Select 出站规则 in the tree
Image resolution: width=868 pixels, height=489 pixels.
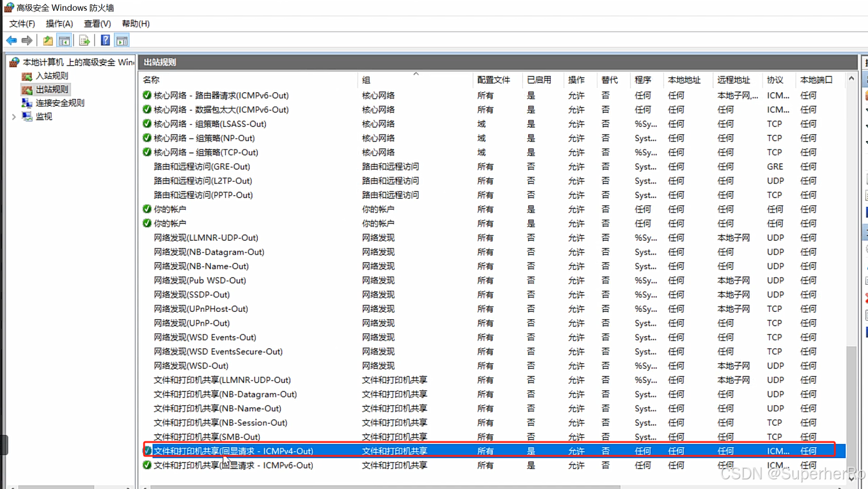click(x=52, y=89)
